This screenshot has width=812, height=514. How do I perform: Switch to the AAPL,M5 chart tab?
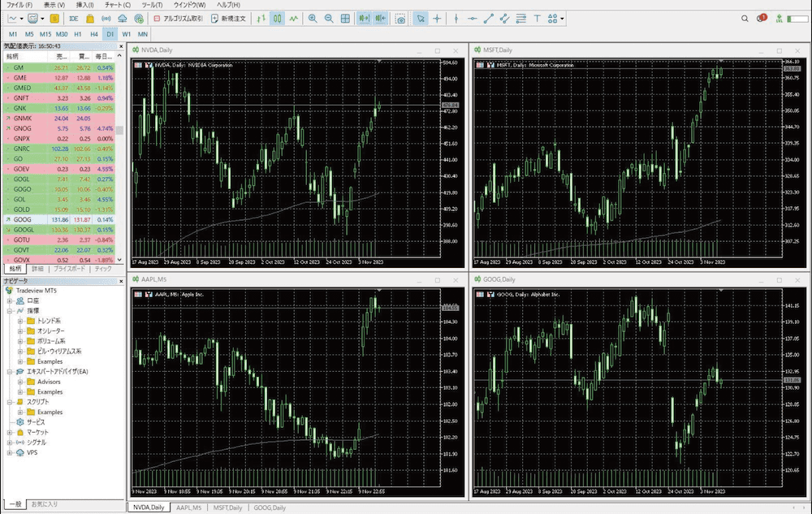click(188, 508)
